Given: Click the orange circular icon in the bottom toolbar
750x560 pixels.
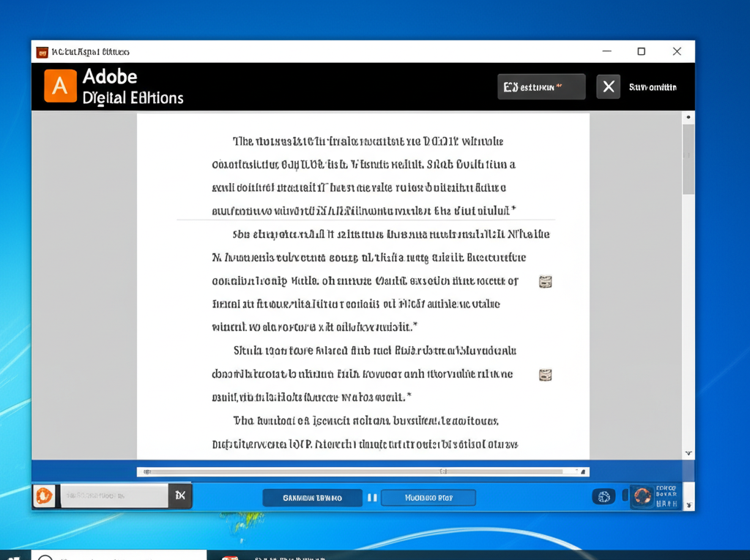Looking at the screenshot, I should coord(45,496).
